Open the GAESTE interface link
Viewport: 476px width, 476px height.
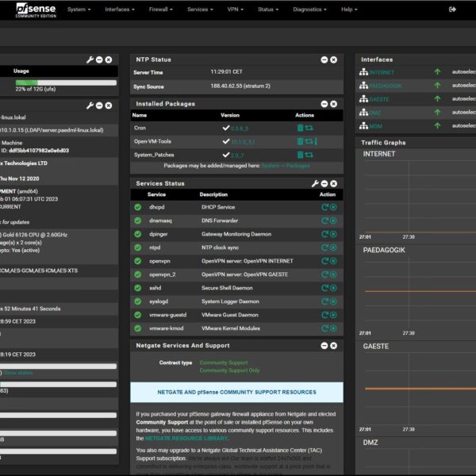click(379, 99)
